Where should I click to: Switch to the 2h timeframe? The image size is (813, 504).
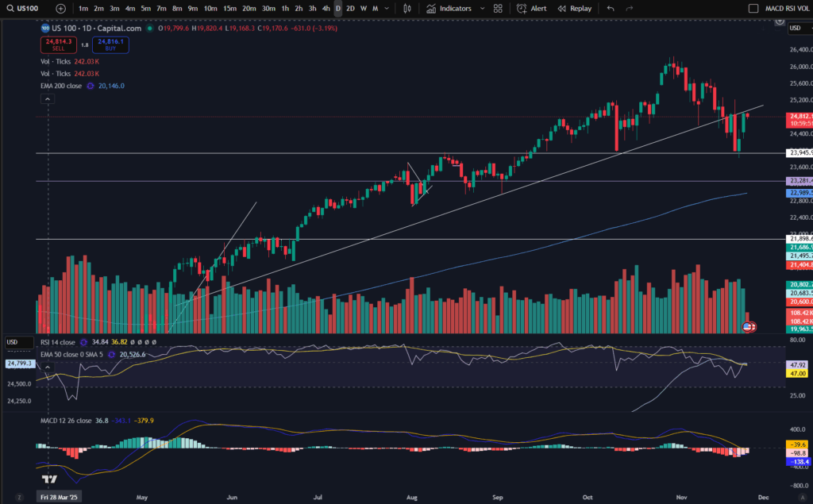pos(299,8)
